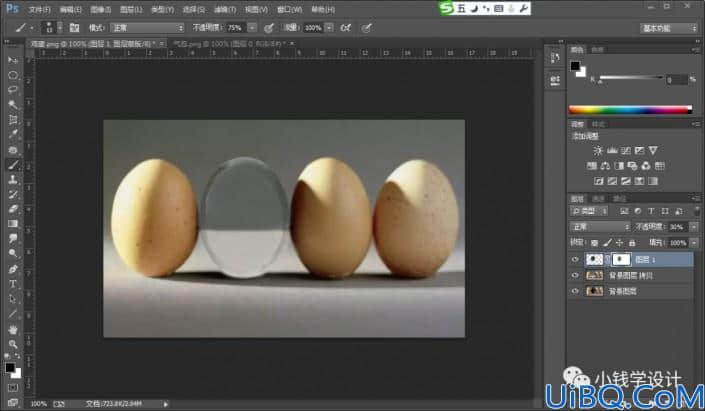This screenshot has width=705, height=411.
Task: Toggle lock transparent pixels
Action: coord(594,243)
